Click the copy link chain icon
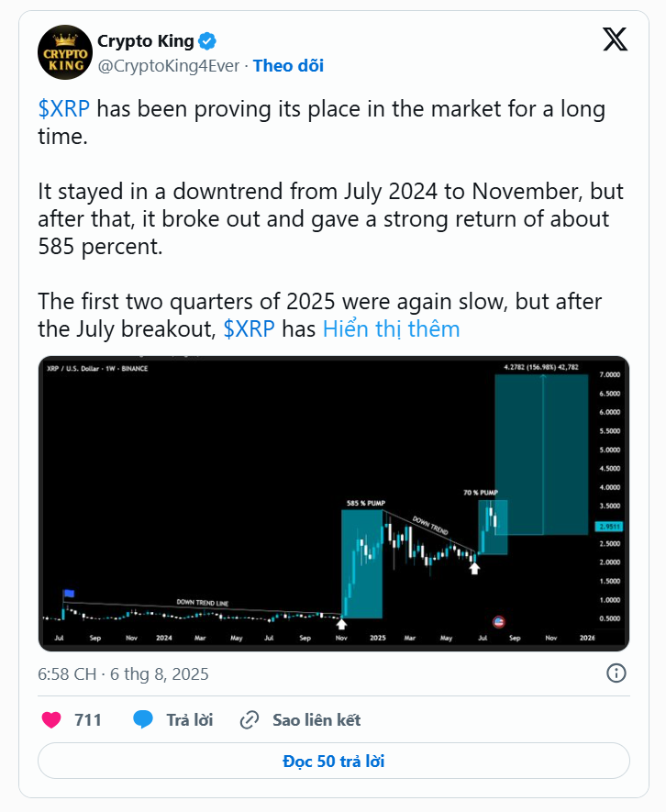666x812 pixels. (x=249, y=720)
